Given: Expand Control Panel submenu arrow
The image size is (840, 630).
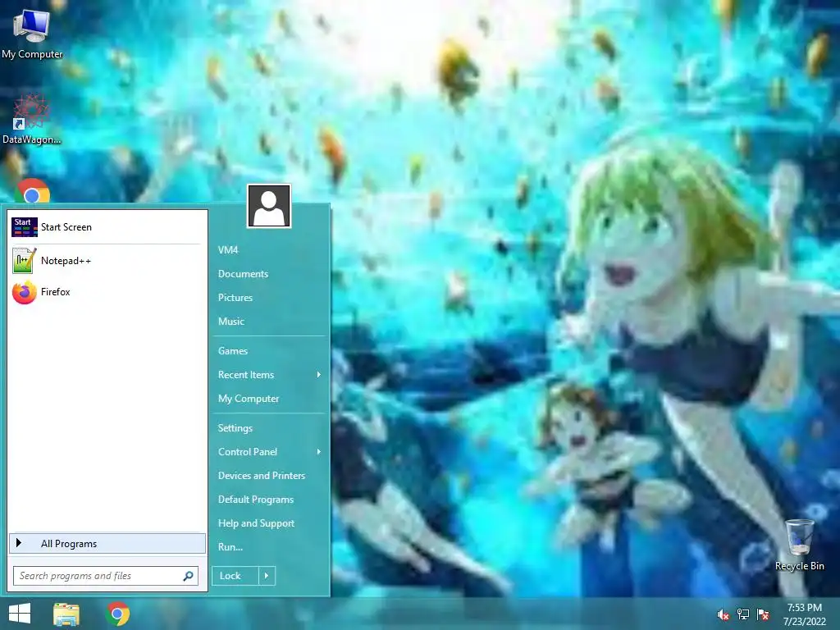Looking at the screenshot, I should [319, 452].
